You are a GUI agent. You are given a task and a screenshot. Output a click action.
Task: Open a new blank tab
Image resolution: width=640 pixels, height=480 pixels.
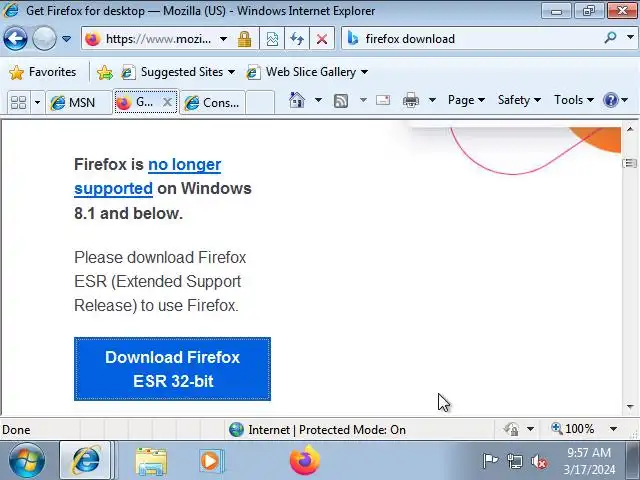pyautogui.click(x=260, y=102)
